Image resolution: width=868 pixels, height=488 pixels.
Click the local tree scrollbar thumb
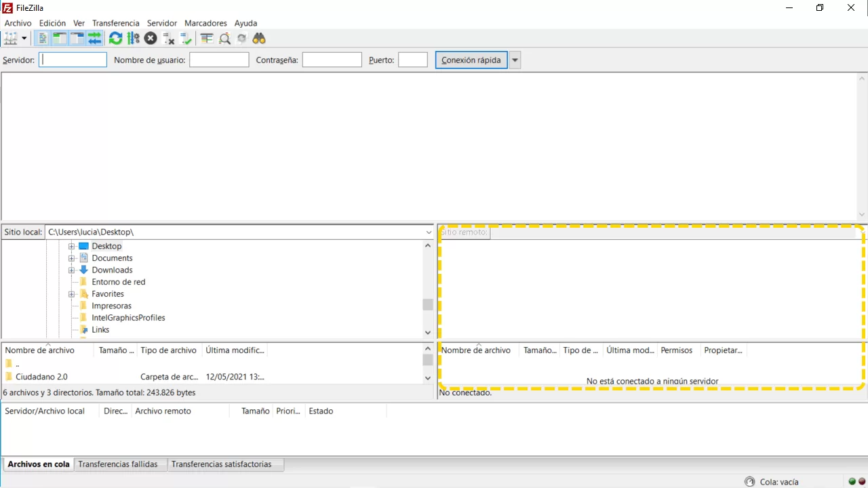pyautogui.click(x=428, y=305)
